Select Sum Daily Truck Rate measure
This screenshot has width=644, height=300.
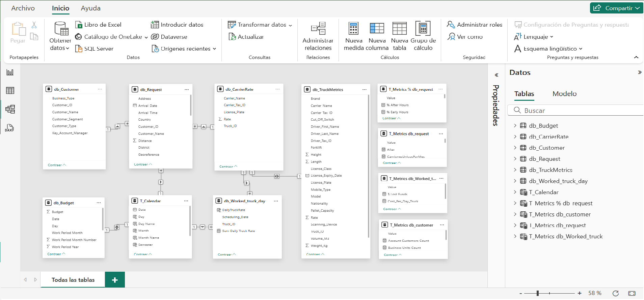pos(236,231)
